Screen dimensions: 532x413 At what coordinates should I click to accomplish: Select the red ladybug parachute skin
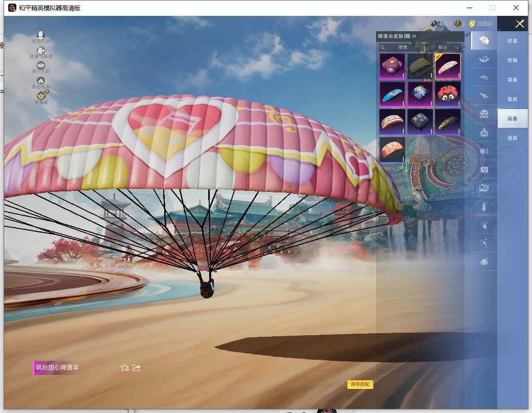pos(448,94)
